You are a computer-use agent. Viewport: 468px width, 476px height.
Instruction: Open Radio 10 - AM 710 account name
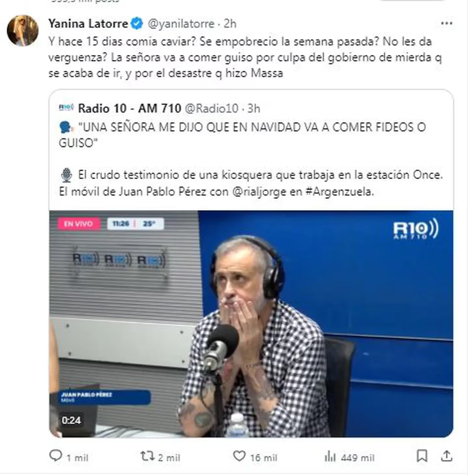point(130,108)
